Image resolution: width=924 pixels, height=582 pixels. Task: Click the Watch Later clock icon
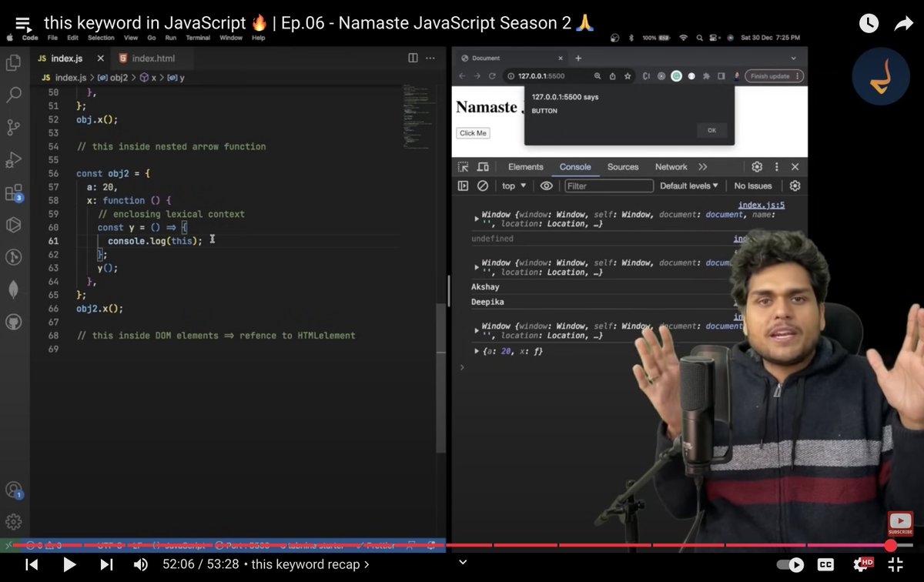869,24
